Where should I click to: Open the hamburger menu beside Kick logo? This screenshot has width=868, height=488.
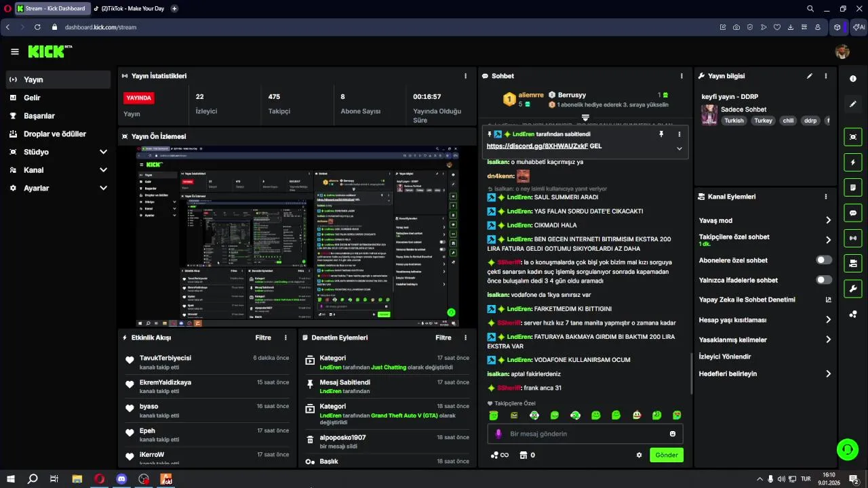point(14,52)
